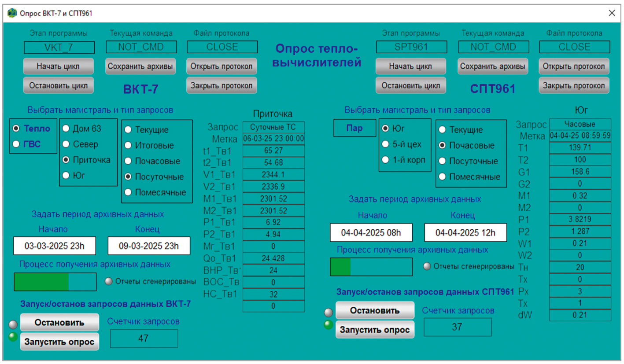Open the protocol file for ВКТ-7
The image size is (624, 364).
click(222, 66)
